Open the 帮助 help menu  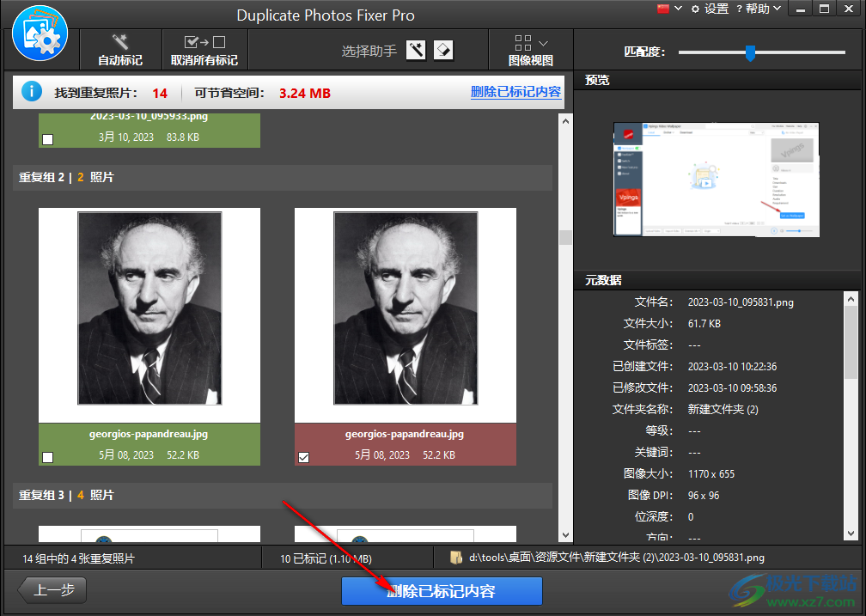click(759, 9)
